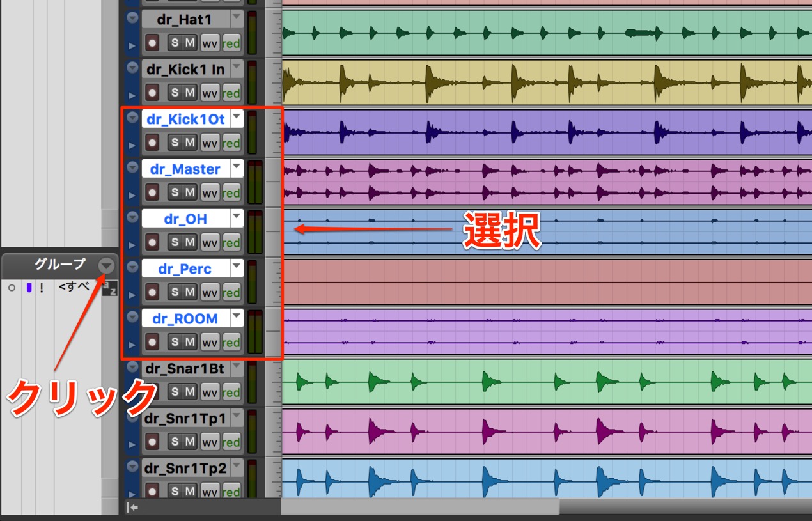Open the dr_Snr1Tp1 read automation mode selector
Image resolution: width=812 pixels, height=521 pixels.
coord(231,442)
